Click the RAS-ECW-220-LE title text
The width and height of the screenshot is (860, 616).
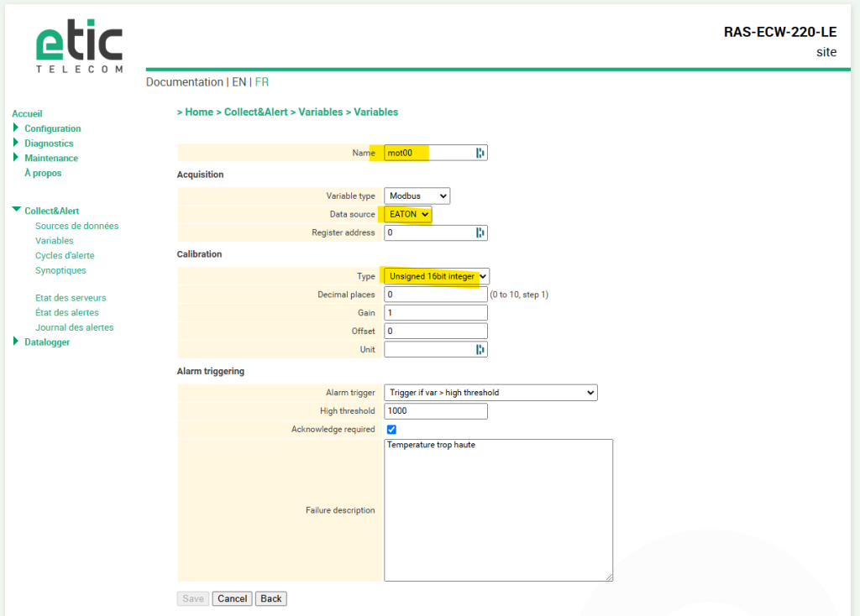pyautogui.click(x=780, y=33)
